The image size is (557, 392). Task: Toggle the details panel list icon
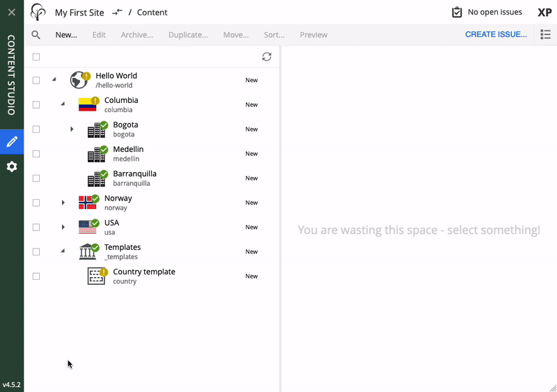click(x=546, y=35)
